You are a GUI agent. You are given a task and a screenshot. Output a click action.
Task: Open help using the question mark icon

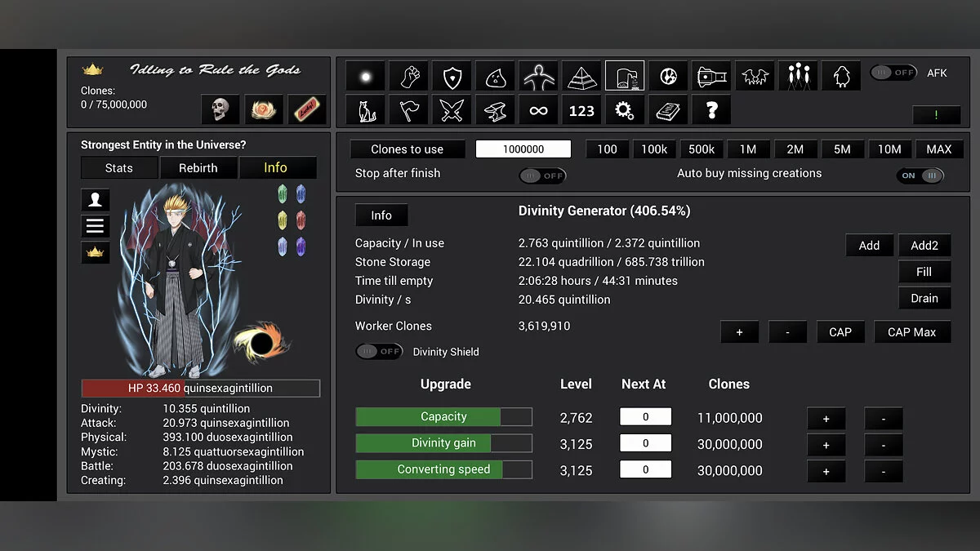point(711,109)
